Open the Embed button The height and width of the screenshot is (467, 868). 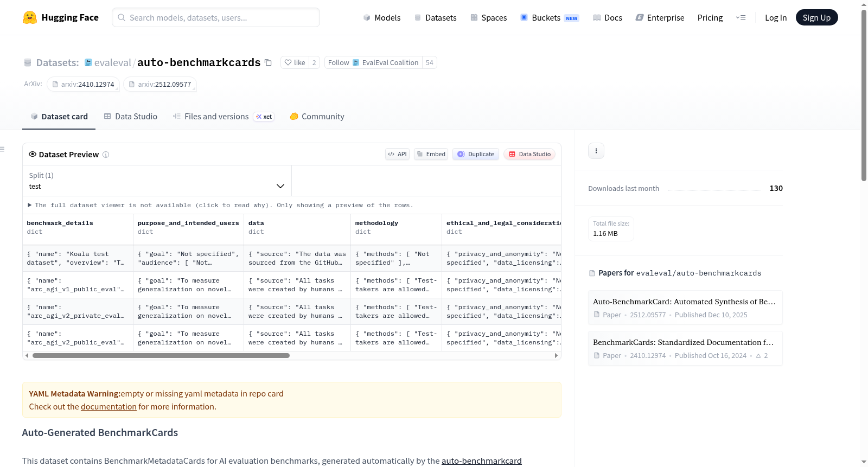click(x=431, y=154)
